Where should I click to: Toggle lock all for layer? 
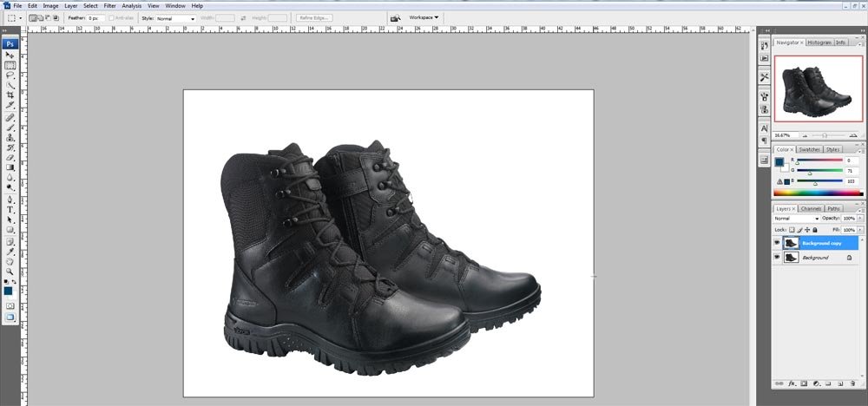tap(815, 230)
